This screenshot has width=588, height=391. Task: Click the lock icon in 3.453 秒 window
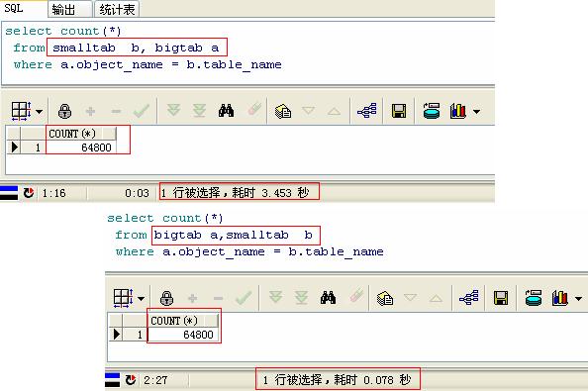click(65, 111)
